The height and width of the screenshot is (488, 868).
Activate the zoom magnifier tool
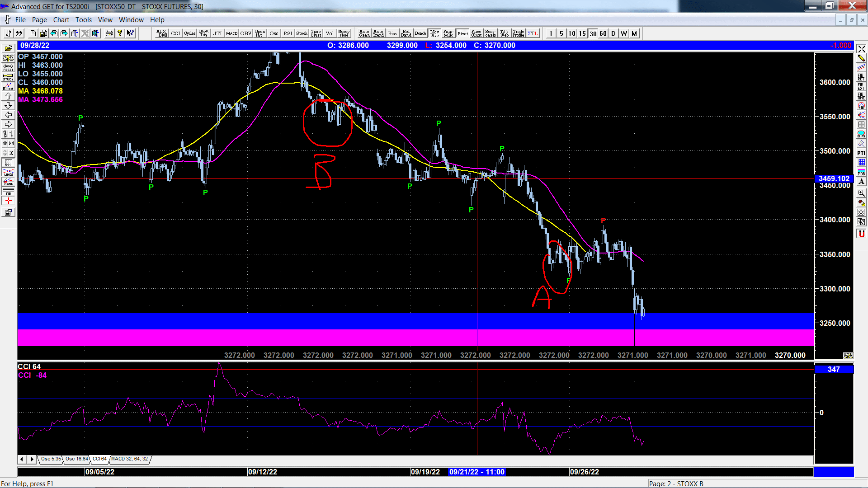click(x=861, y=193)
